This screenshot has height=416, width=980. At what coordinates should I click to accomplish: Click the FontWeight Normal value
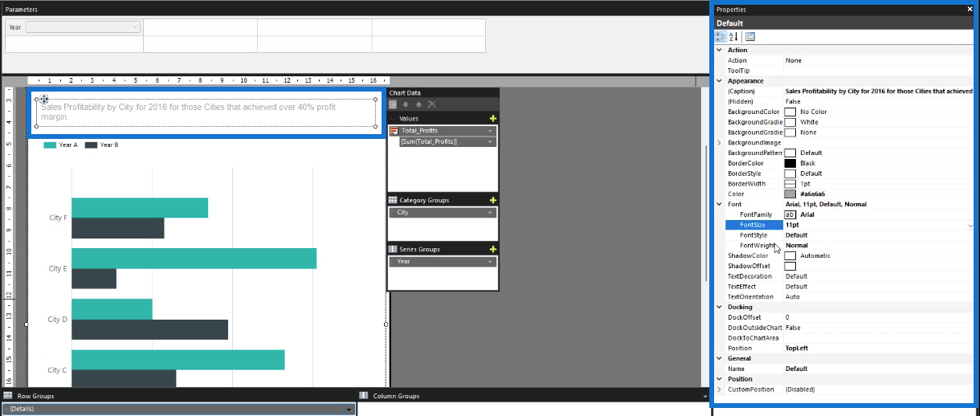coord(797,246)
